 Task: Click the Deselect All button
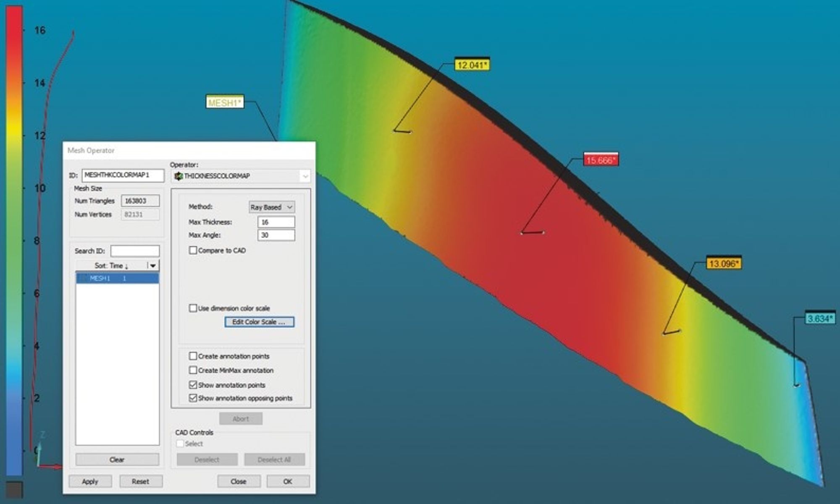(x=274, y=460)
